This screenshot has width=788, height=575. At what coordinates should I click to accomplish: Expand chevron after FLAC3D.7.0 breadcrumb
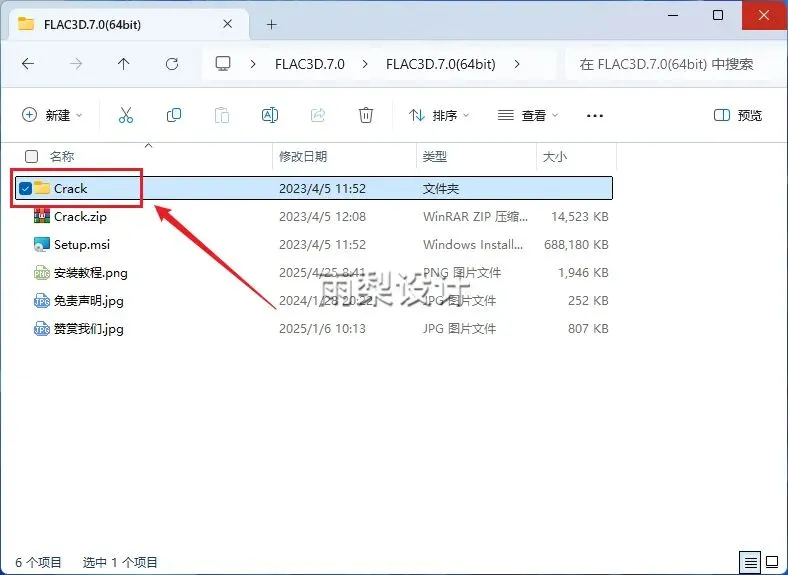click(365, 64)
